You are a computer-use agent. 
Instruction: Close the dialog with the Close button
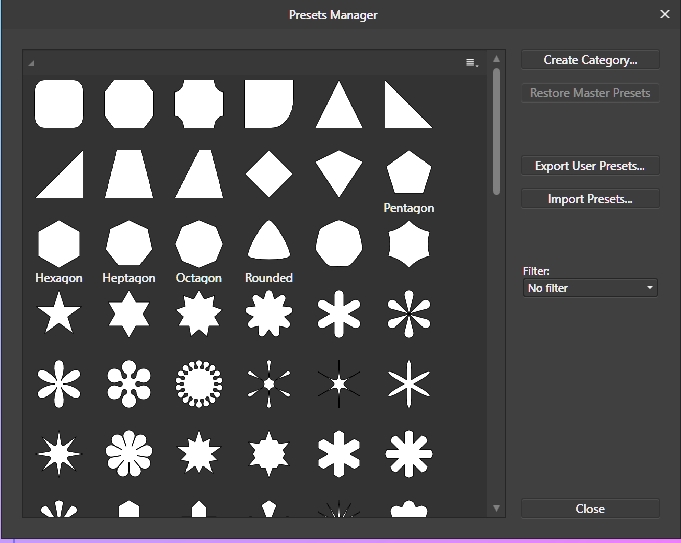coord(590,509)
